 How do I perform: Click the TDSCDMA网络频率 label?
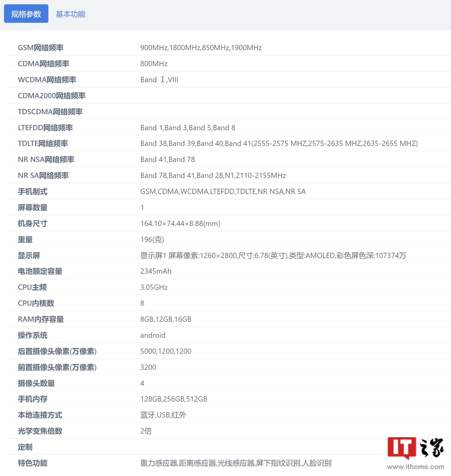[50, 111]
